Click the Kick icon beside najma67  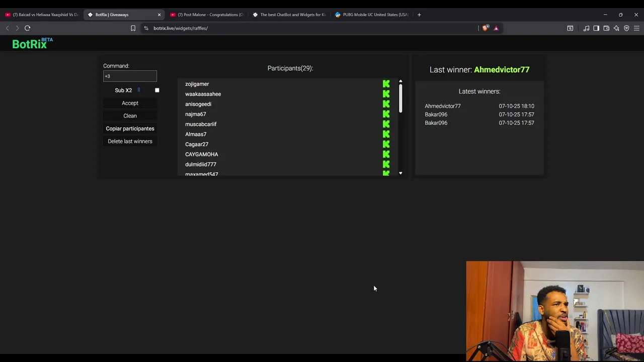click(386, 114)
